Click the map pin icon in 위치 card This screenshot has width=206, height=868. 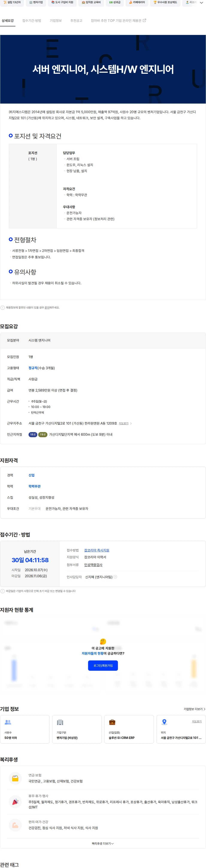tap(164, 722)
